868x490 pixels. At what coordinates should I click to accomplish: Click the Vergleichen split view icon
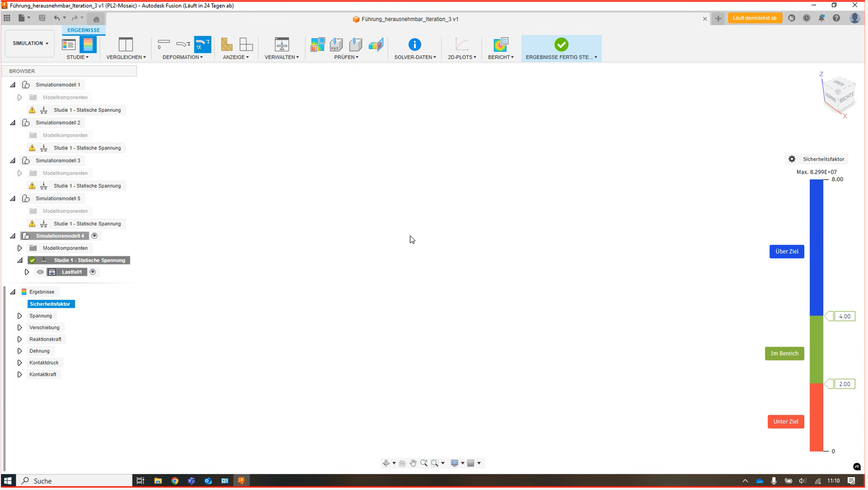(126, 45)
